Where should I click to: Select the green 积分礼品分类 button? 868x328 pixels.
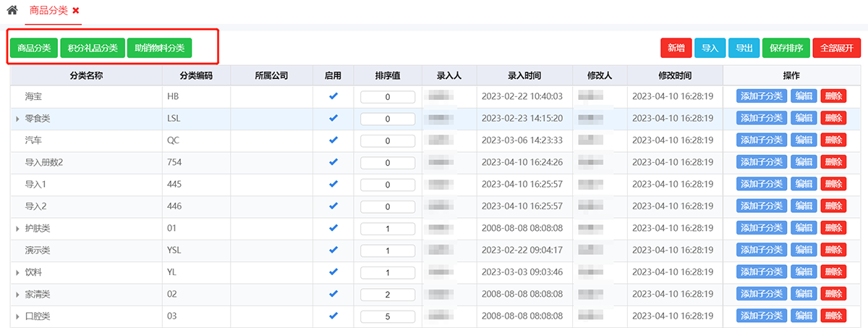93,48
